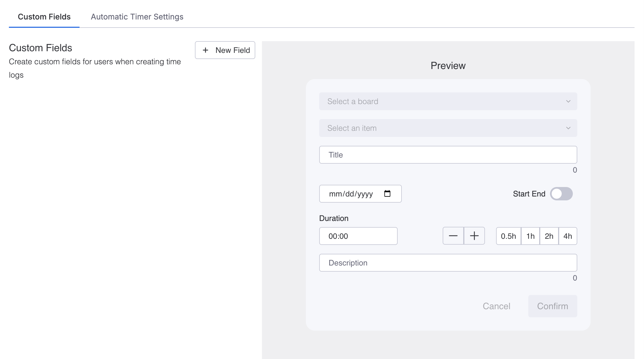Increase duration with the plus button
The height and width of the screenshot is (359, 644).
pyautogui.click(x=474, y=236)
